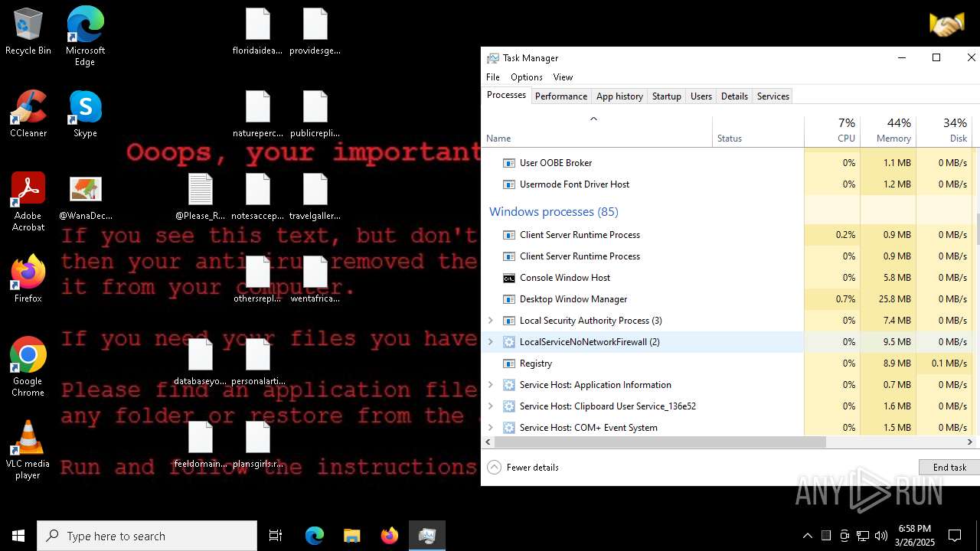The width and height of the screenshot is (980, 551).
Task: Switch to the Startup tab
Action: pyautogui.click(x=666, y=96)
